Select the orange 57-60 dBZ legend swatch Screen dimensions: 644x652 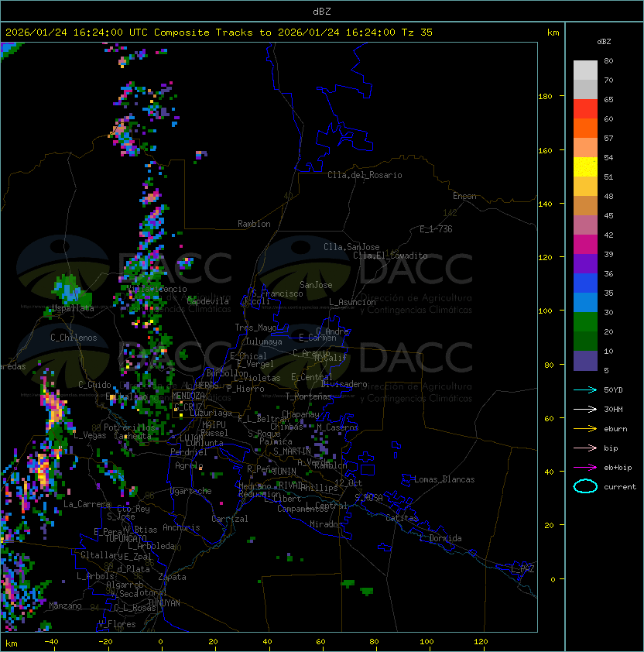tap(585, 129)
